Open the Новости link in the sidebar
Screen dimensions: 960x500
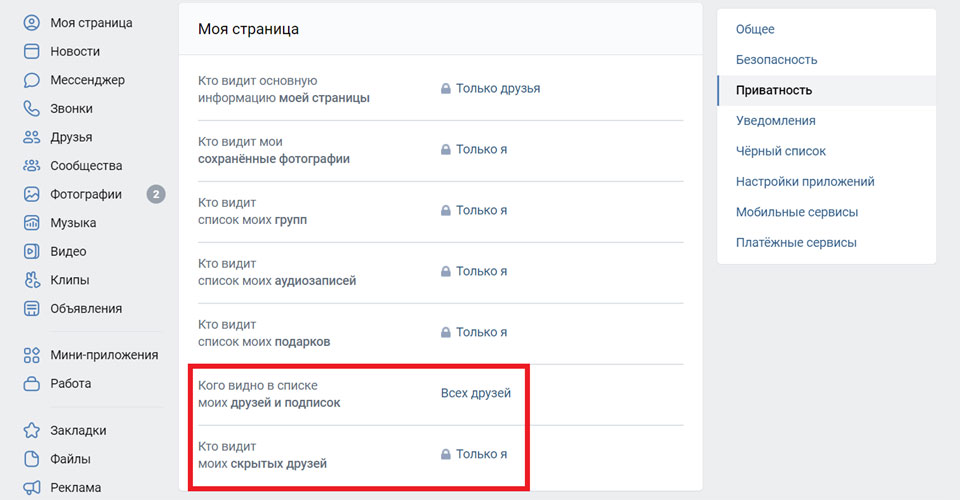pyautogui.click(x=75, y=51)
